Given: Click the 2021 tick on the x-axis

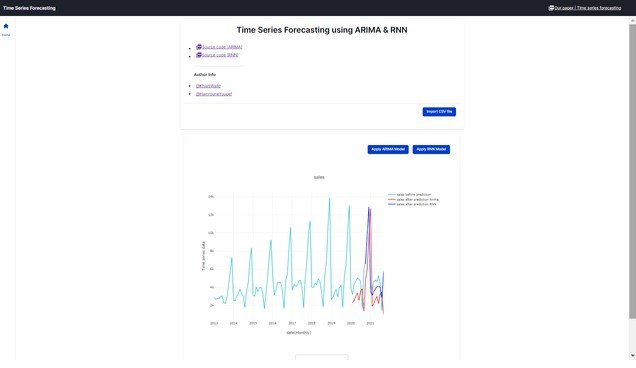Looking at the screenshot, I should (370, 323).
